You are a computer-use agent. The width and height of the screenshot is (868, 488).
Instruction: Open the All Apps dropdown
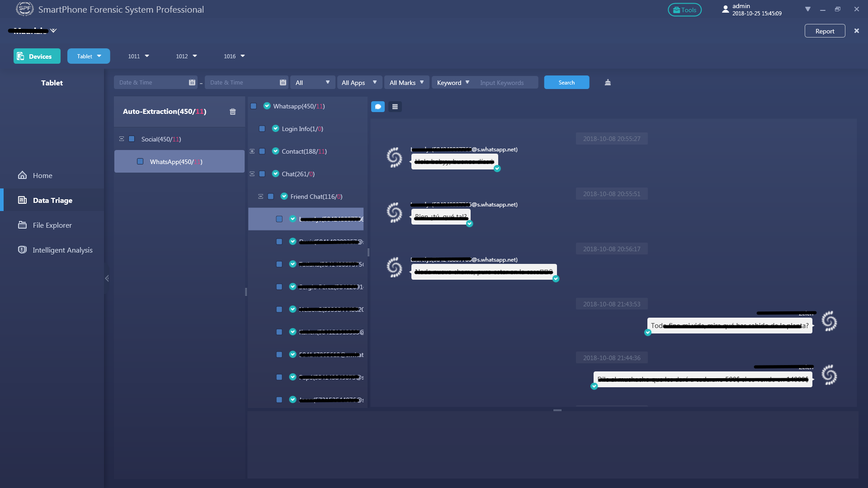tap(359, 82)
